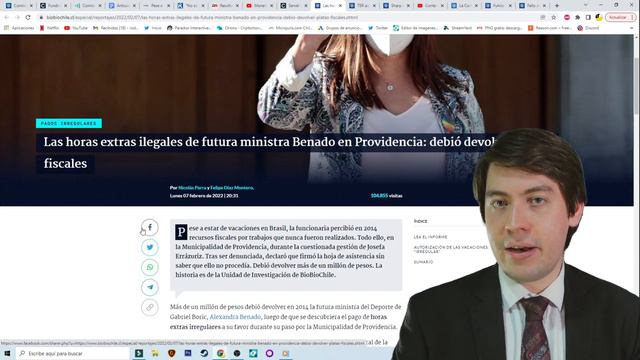Screen dimensions: 640x360
Task: Open the Discord bookmark
Action: [x=588, y=28]
